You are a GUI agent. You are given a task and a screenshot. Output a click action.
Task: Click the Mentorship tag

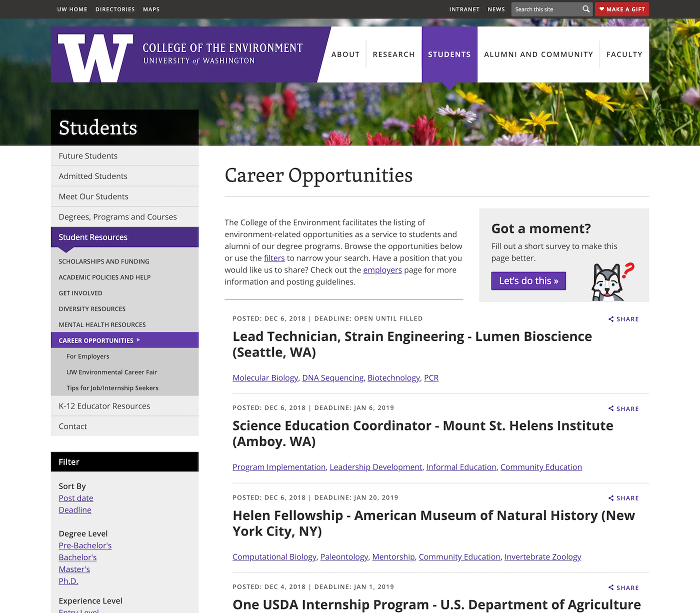[x=393, y=557]
